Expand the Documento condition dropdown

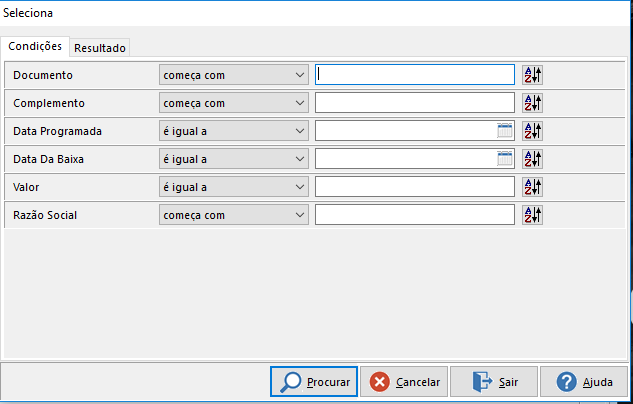tap(234, 75)
